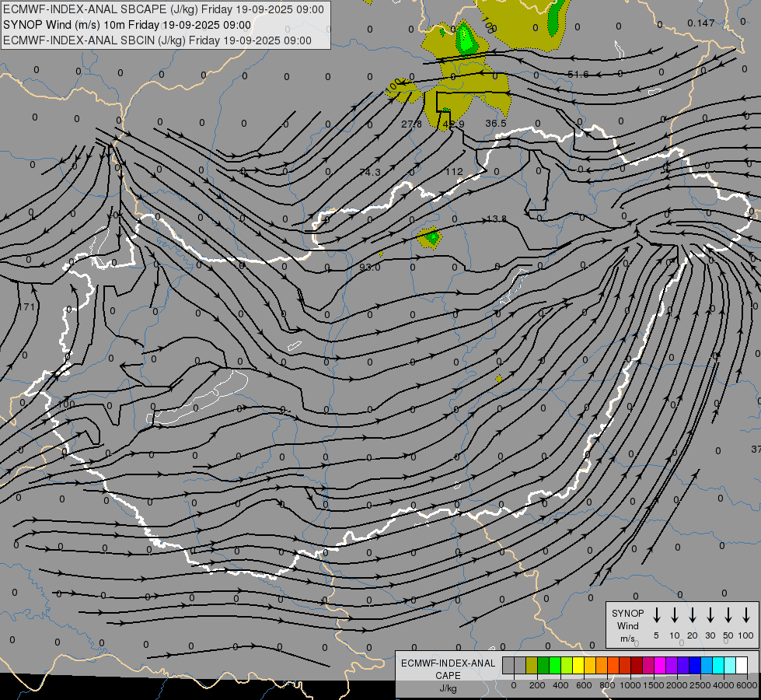The height and width of the screenshot is (700, 761).
Task: Click the J/kg unit label in legend
Action: click(448, 688)
